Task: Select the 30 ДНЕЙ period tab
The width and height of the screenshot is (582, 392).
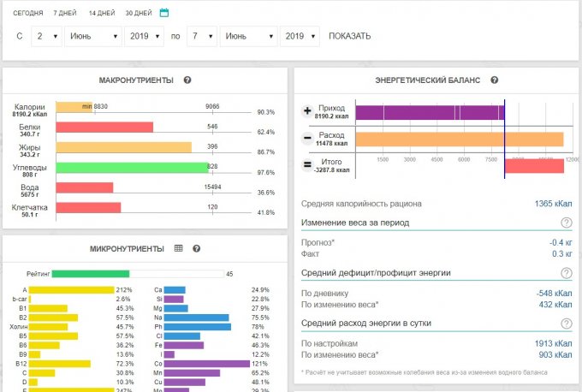Action: [x=138, y=14]
